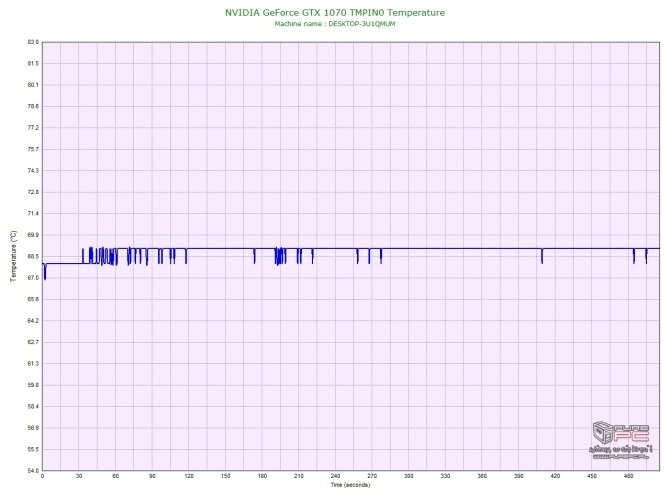Pick the 55.5 temperature axis label
670x502 pixels.
[x=33, y=449]
